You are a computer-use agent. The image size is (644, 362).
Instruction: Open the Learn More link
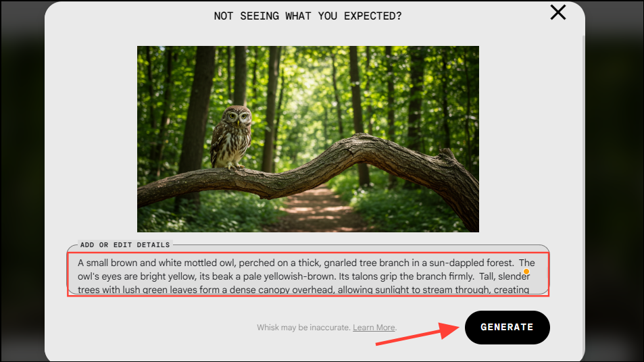pyautogui.click(x=374, y=328)
